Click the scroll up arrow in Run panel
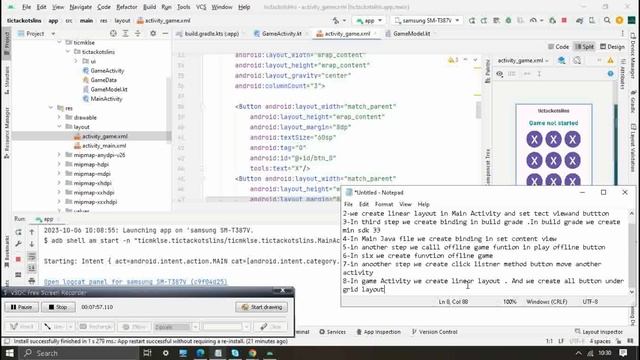The image size is (640, 360). tap(32, 232)
